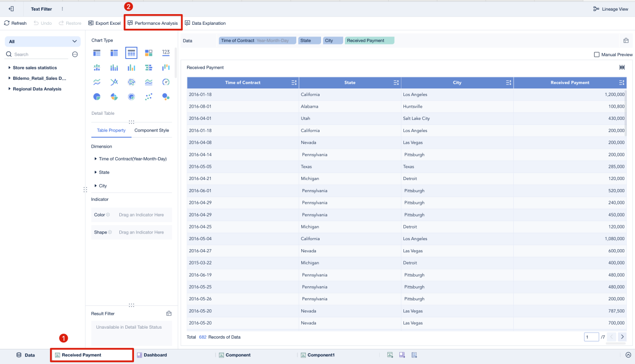Choose the 123 KPI indicator chart type
Screen dimensions: 635x364
[166, 53]
